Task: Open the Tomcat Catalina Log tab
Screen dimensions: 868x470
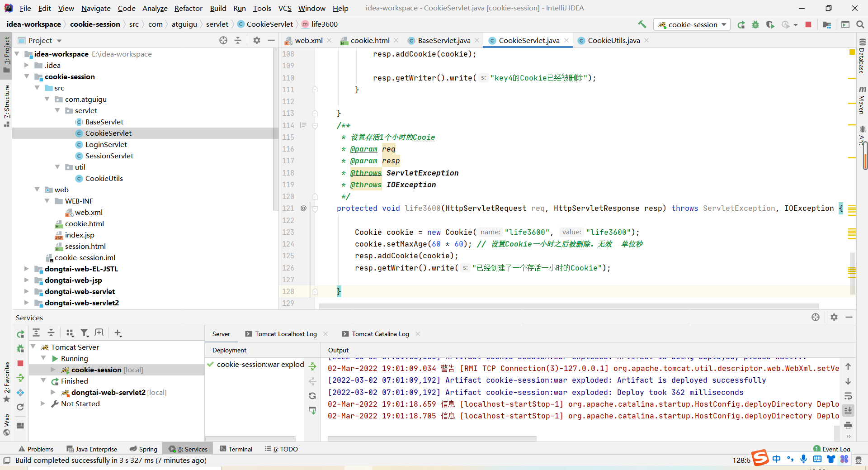Action: tap(380, 334)
